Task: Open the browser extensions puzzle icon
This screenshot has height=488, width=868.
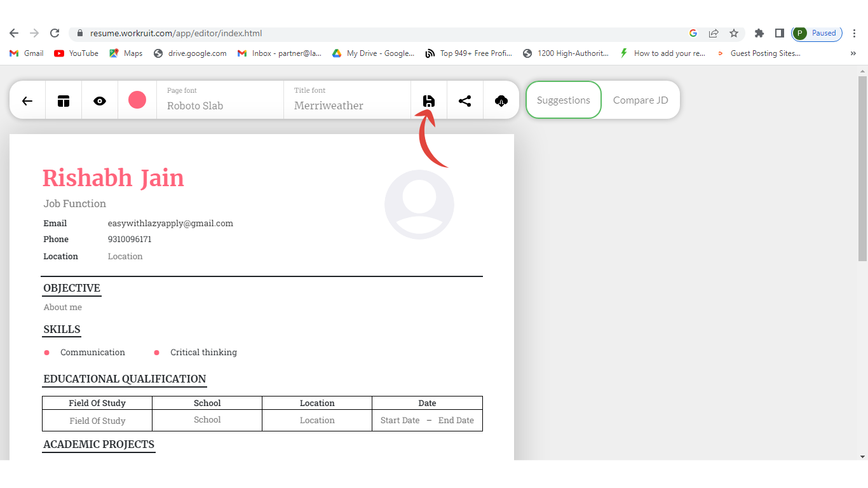Action: (759, 33)
